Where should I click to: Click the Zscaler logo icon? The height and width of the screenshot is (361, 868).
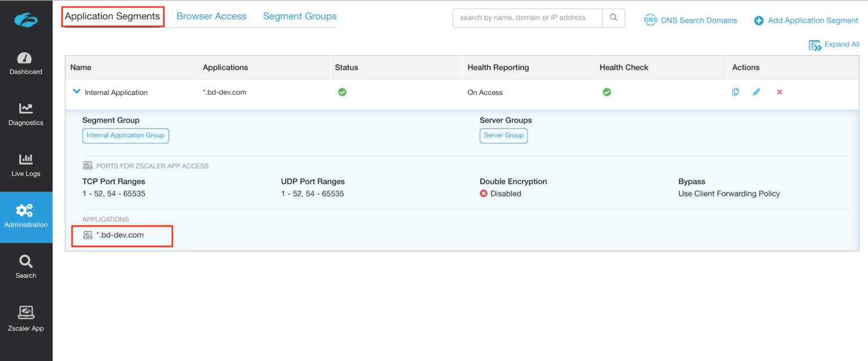pyautogui.click(x=26, y=20)
